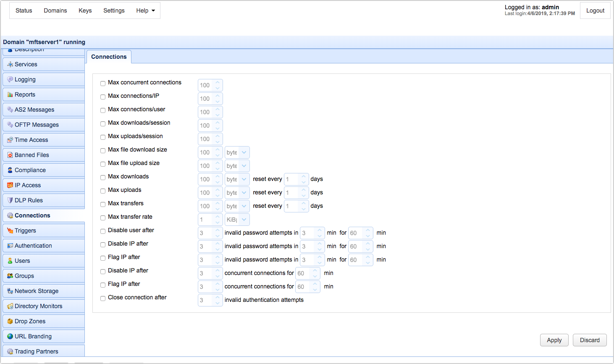Enable the Max concurrent connections checkbox

102,83
